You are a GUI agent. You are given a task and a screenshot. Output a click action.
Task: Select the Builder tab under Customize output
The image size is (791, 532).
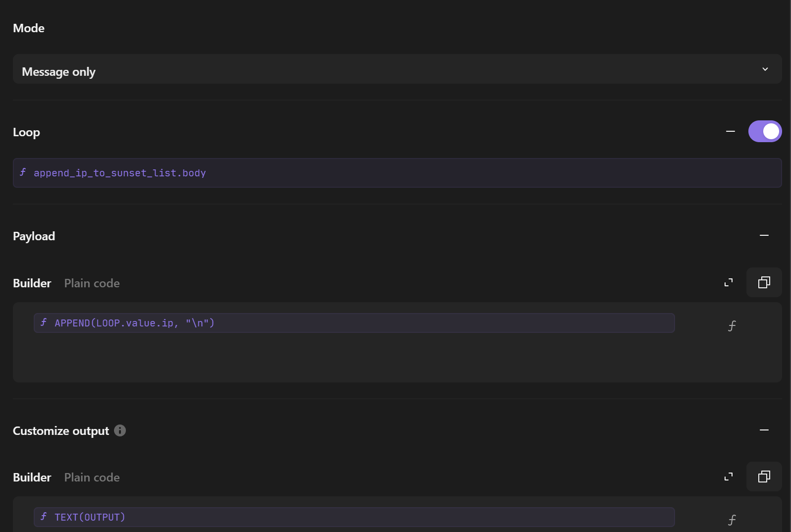click(x=32, y=478)
